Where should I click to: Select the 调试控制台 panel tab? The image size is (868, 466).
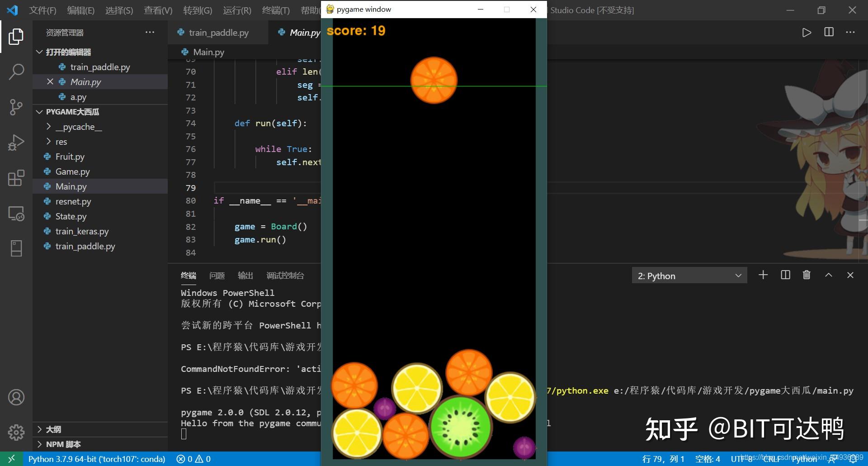click(x=285, y=276)
